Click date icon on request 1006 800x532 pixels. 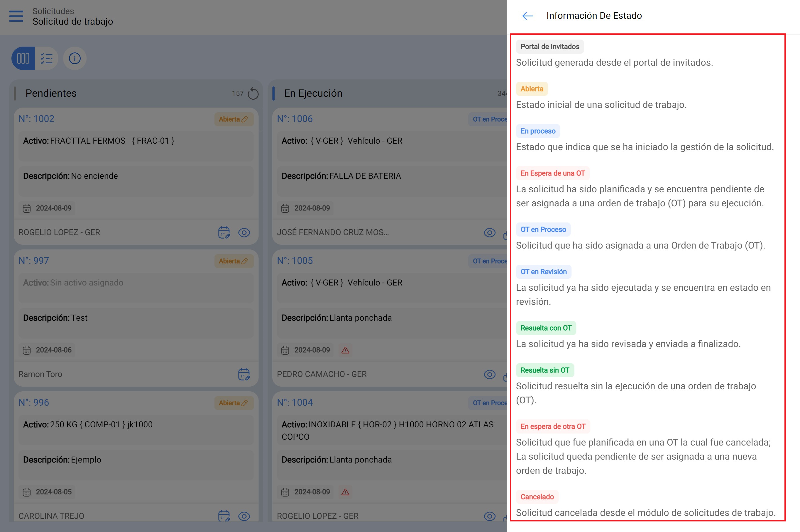point(285,208)
